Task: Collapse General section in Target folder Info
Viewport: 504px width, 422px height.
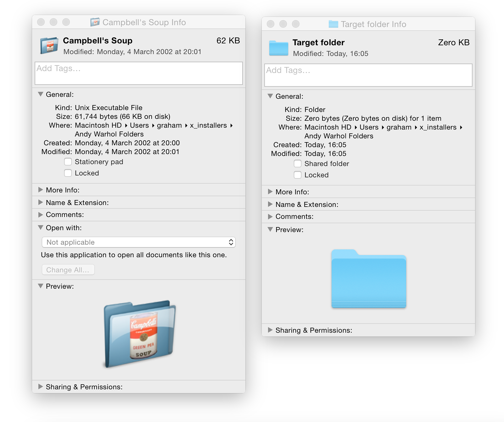Action: pyautogui.click(x=270, y=96)
